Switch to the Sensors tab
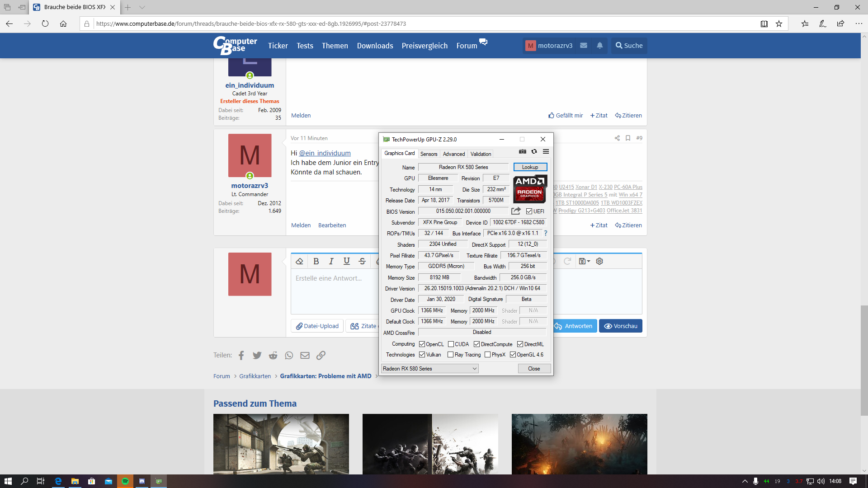Viewport: 868px width, 488px height. pos(429,154)
